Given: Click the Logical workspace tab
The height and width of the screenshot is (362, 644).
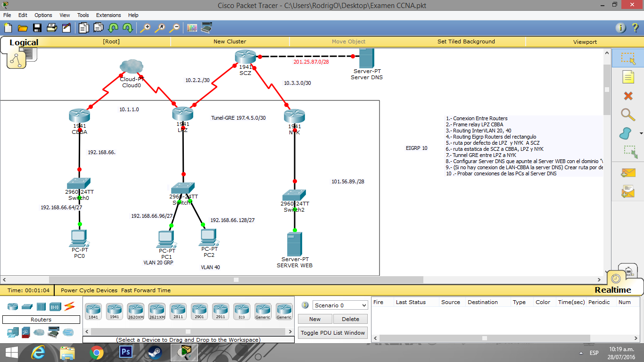Looking at the screenshot, I should tap(24, 42).
